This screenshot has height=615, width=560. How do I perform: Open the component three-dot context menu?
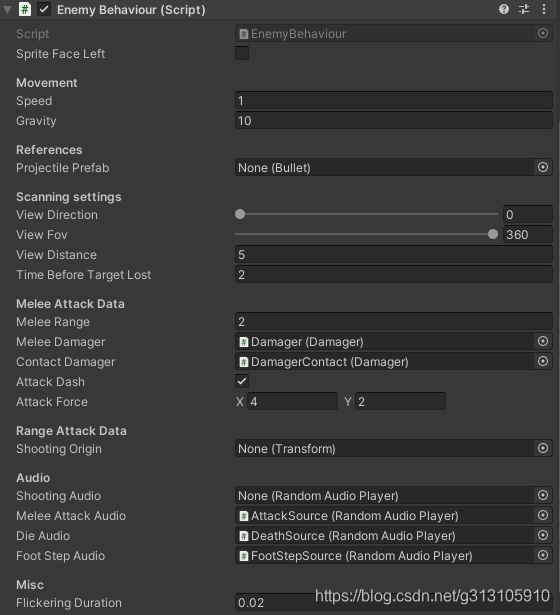point(544,9)
